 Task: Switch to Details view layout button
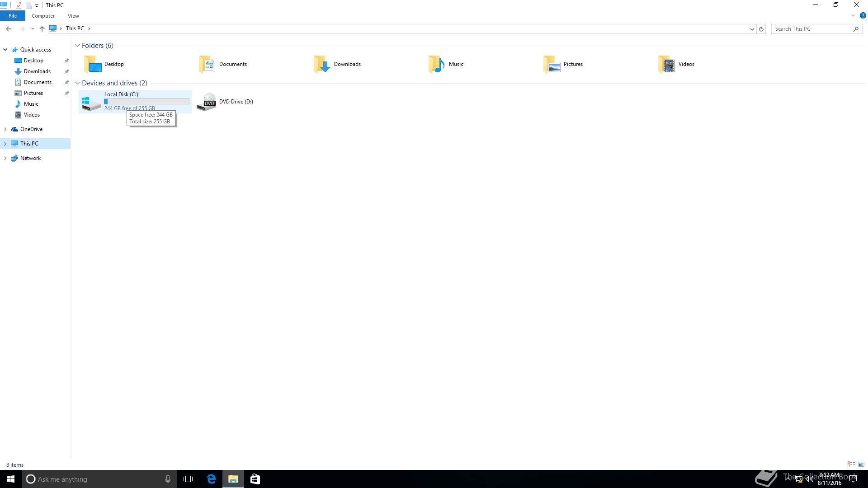click(851, 465)
